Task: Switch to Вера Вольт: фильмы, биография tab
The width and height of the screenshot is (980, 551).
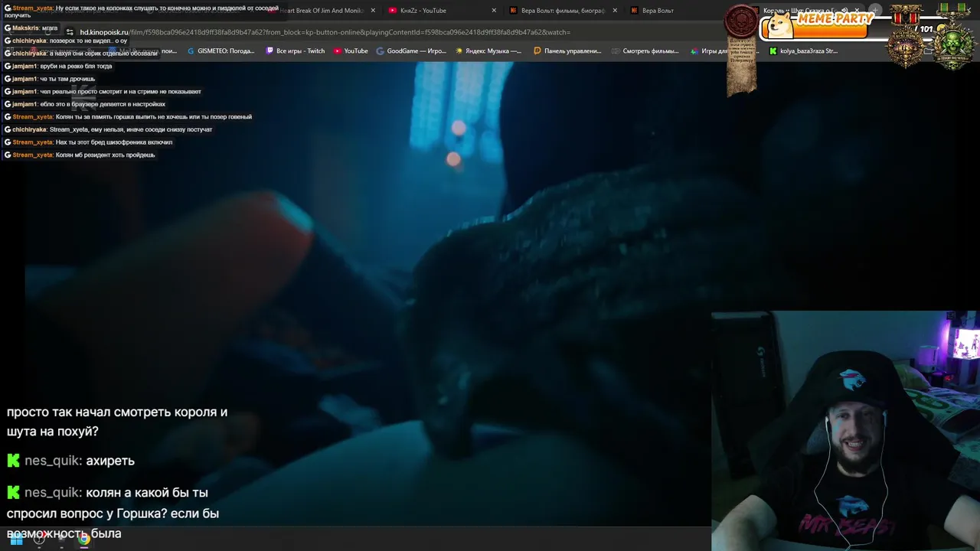Action: pyautogui.click(x=563, y=11)
